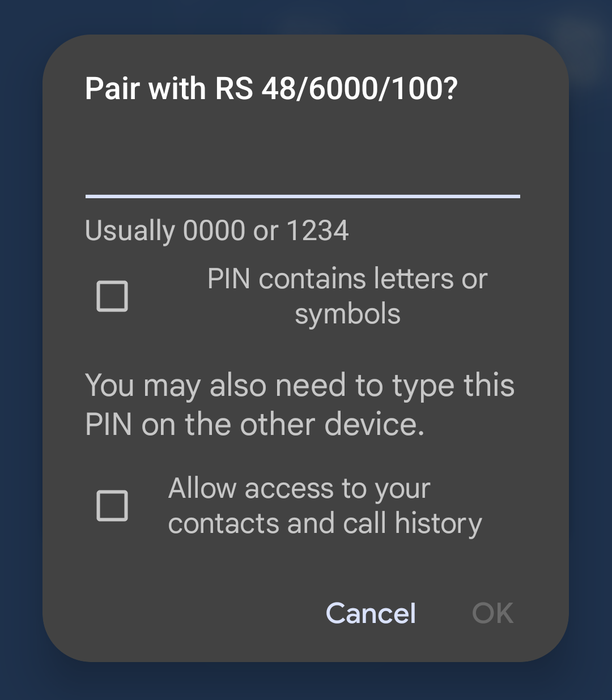Viewport: 612px width, 700px height.
Task: Click the "You may also need to type this" line
Action: [x=299, y=386]
